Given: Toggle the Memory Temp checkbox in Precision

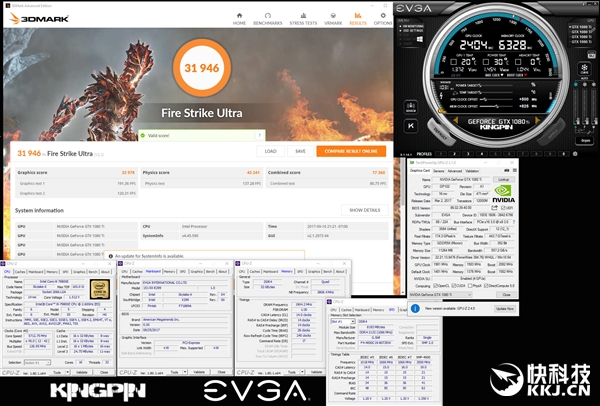Looking at the screenshot, I should [x=518, y=62].
